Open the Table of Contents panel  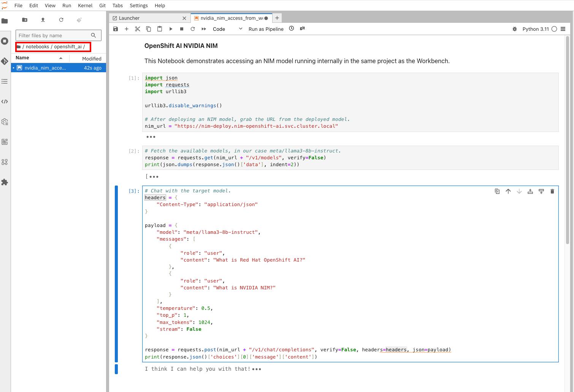pyautogui.click(x=5, y=81)
